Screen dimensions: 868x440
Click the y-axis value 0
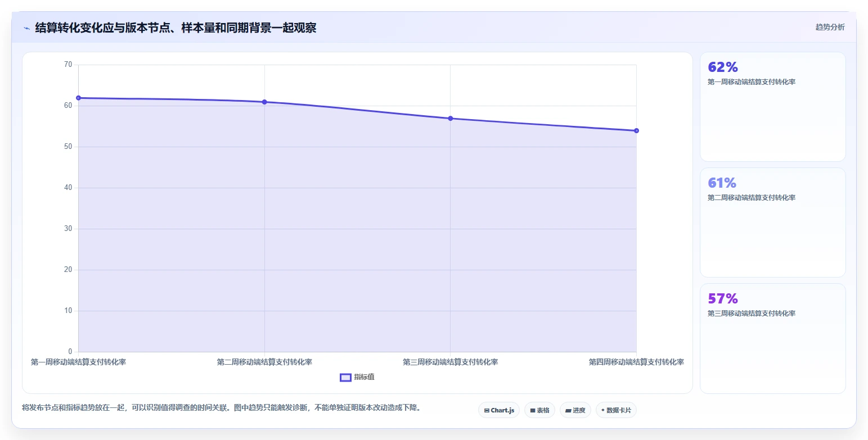click(70, 352)
